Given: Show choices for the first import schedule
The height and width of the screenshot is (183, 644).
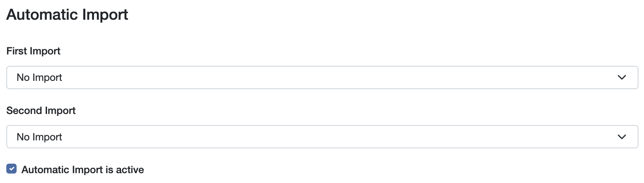Looking at the screenshot, I should click(x=322, y=77).
